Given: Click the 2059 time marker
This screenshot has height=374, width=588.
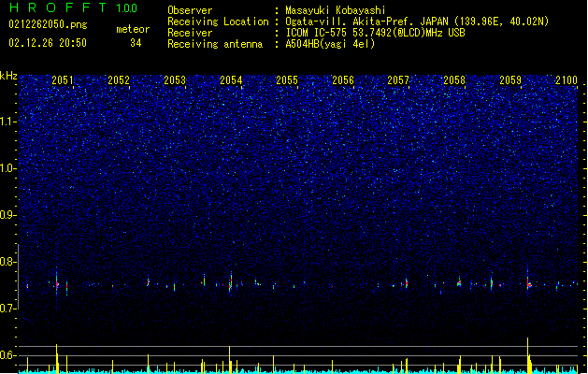Looking at the screenshot, I should (510, 80).
